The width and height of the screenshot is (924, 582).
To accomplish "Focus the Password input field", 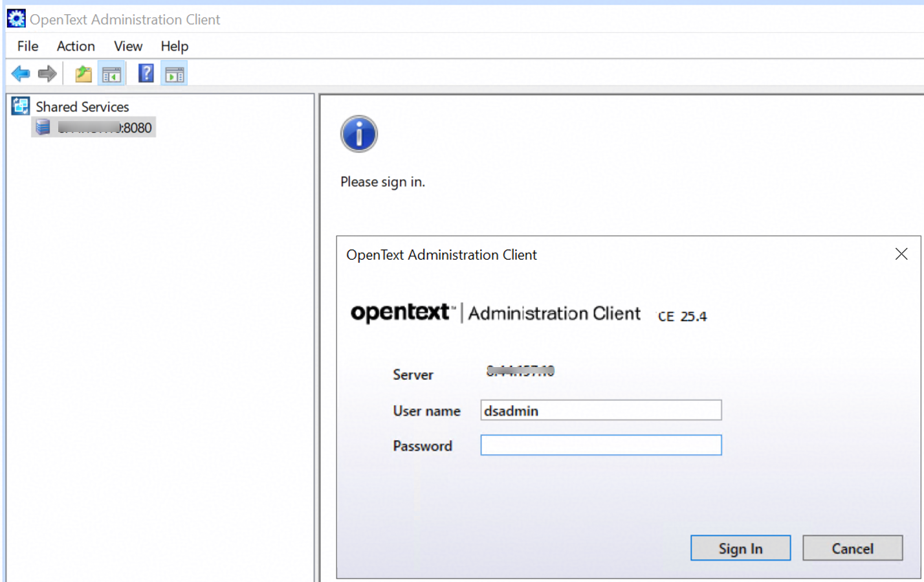I will tap(600, 445).
